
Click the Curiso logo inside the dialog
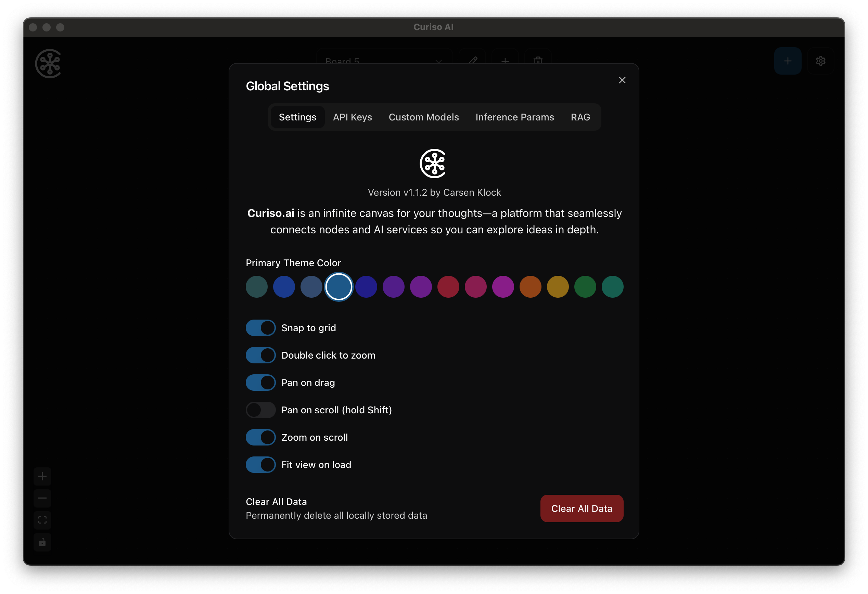pyautogui.click(x=433, y=164)
